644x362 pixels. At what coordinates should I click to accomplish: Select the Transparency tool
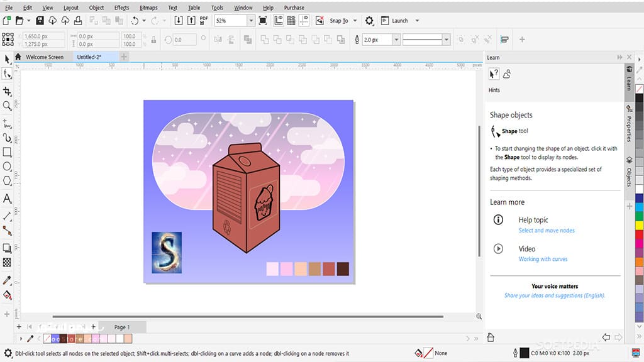pyautogui.click(x=7, y=262)
